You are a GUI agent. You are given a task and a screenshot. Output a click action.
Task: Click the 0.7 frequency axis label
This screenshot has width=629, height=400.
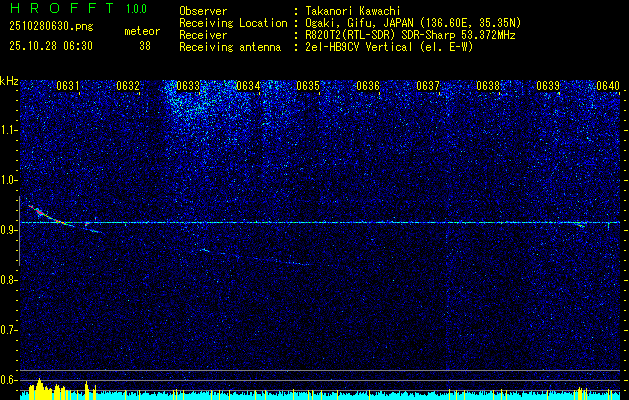[9, 330]
